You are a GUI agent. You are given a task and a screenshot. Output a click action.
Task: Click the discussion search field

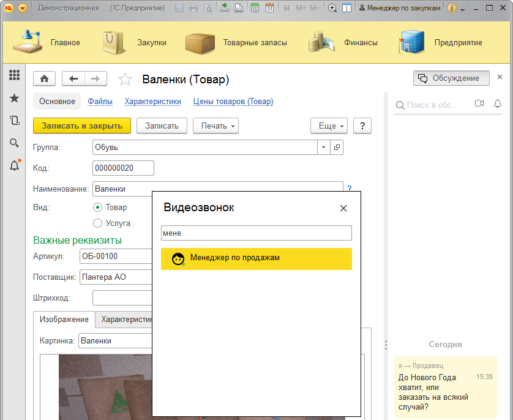click(432, 105)
